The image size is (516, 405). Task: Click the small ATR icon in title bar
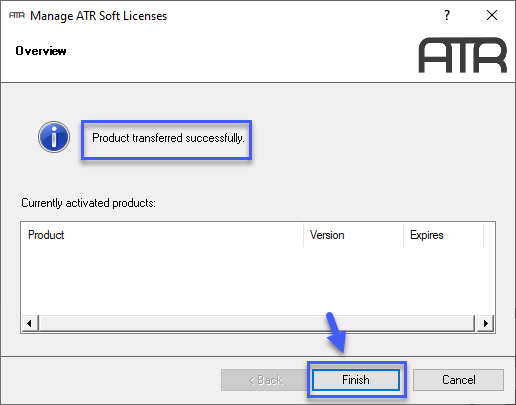click(17, 15)
